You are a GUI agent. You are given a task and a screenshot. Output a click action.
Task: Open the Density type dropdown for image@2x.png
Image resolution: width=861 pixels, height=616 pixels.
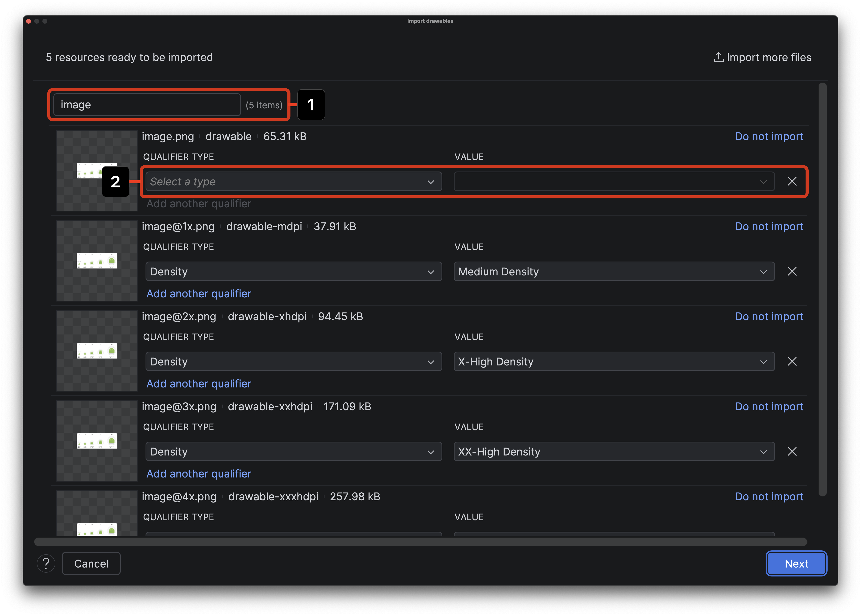[293, 361]
